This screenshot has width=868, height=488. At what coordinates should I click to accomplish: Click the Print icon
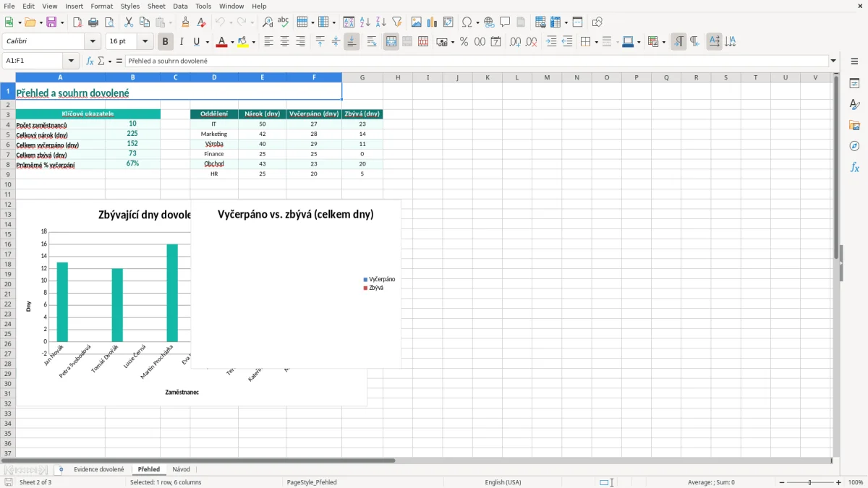pyautogui.click(x=93, y=22)
